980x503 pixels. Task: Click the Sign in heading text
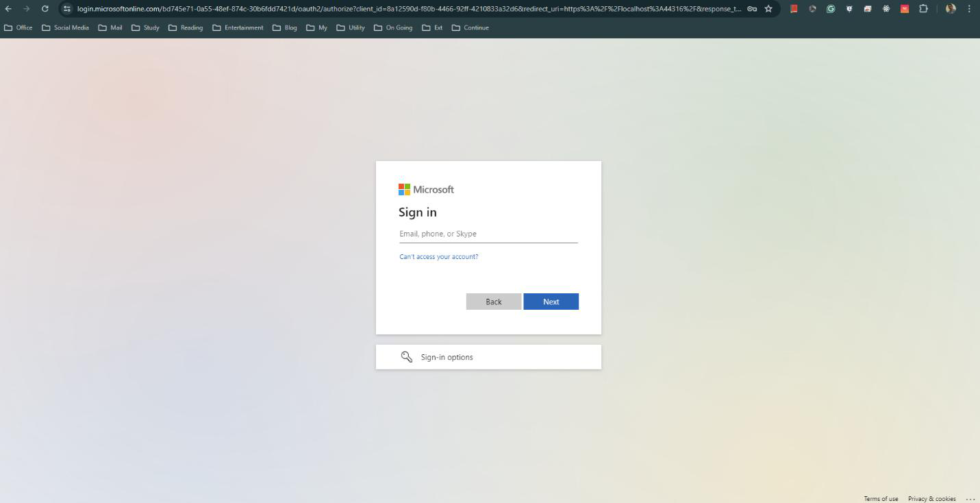(418, 212)
